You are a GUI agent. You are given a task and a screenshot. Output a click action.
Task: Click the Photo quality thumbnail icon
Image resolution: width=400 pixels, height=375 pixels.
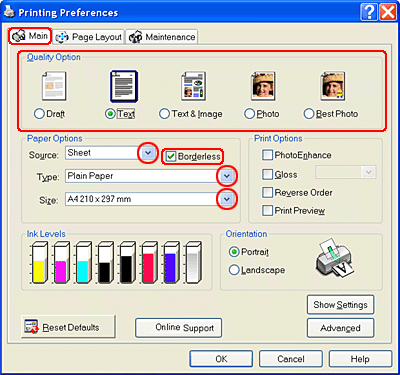pos(263,86)
